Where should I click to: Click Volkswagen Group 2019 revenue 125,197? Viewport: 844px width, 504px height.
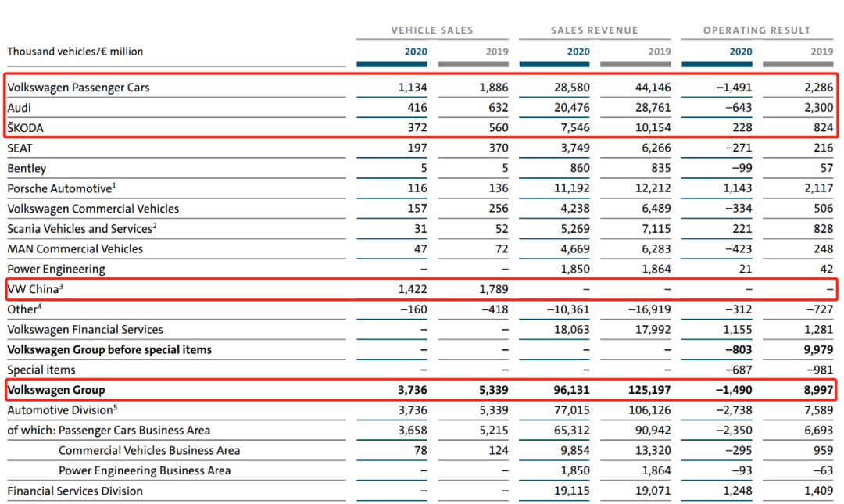(649, 390)
